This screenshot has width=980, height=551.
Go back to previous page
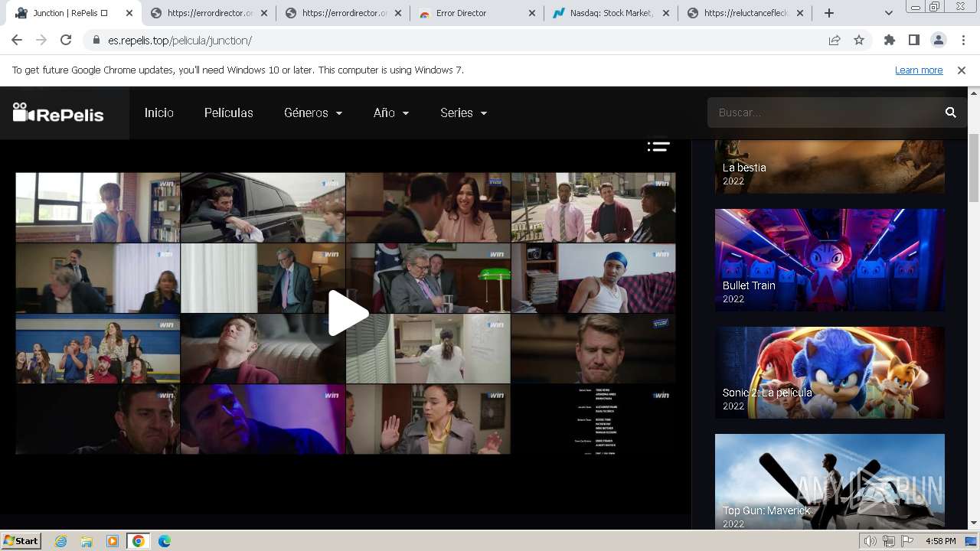click(17, 41)
